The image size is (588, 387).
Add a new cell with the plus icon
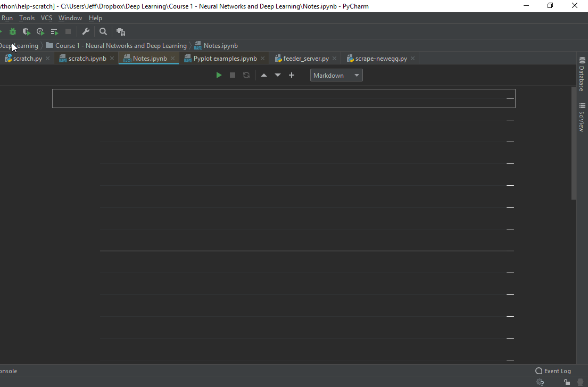click(292, 76)
